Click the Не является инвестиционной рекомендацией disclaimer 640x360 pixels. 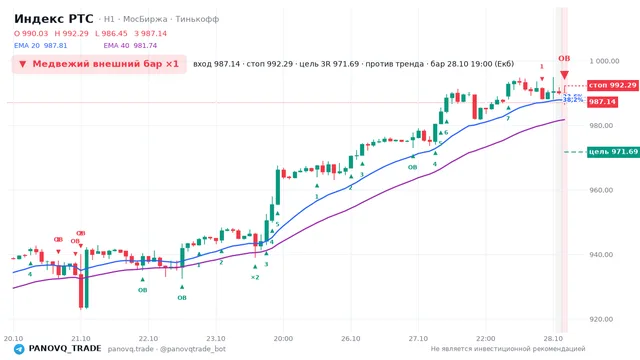pos(508,349)
